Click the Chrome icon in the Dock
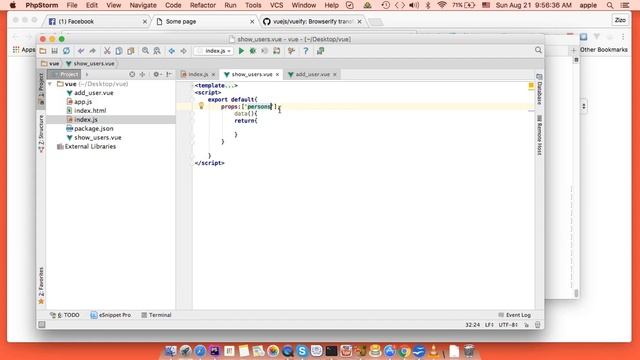 [x=404, y=351]
